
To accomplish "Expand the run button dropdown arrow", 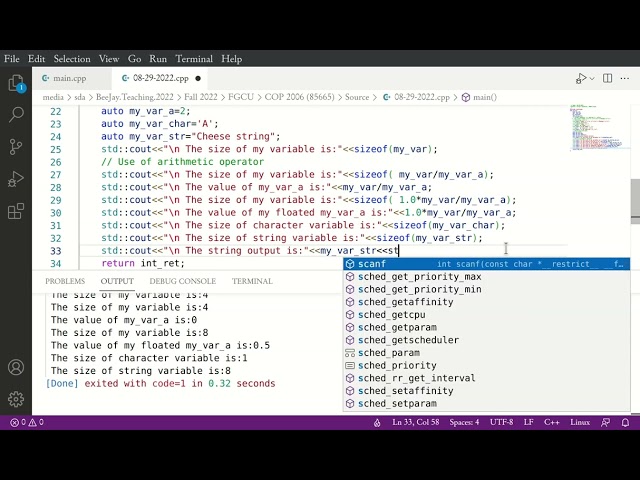I will [x=592, y=78].
